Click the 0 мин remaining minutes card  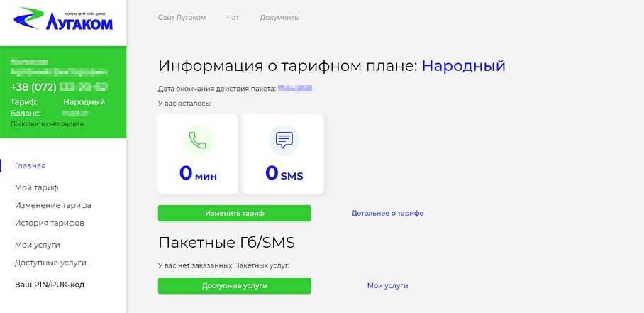[198, 154]
